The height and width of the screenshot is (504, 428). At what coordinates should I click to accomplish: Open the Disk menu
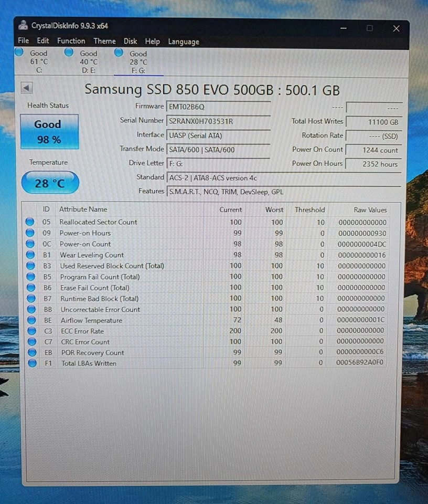tap(130, 41)
